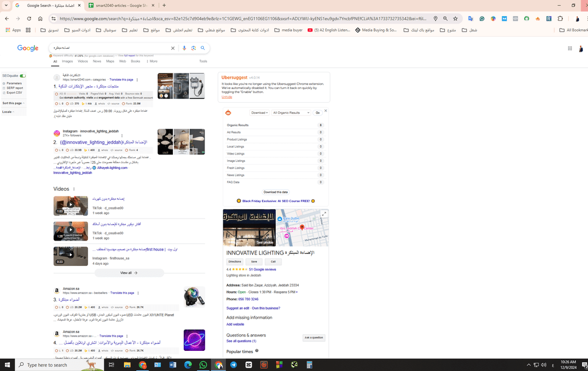
Task: Show hidden system tray icons
Action: tap(529, 365)
